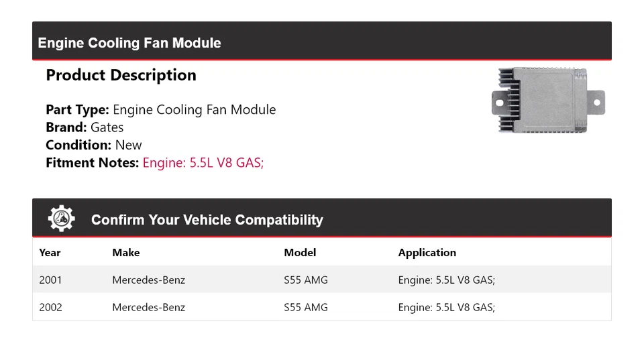The image size is (644, 342).
Task: Click S55 AMG in the 2001 row
Action: [x=306, y=280]
